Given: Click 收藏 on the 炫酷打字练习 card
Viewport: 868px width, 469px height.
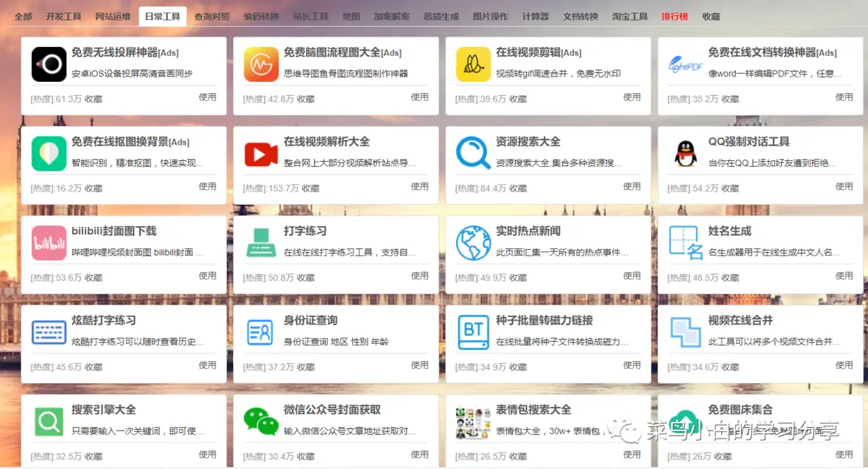Looking at the screenshot, I should 94,367.
